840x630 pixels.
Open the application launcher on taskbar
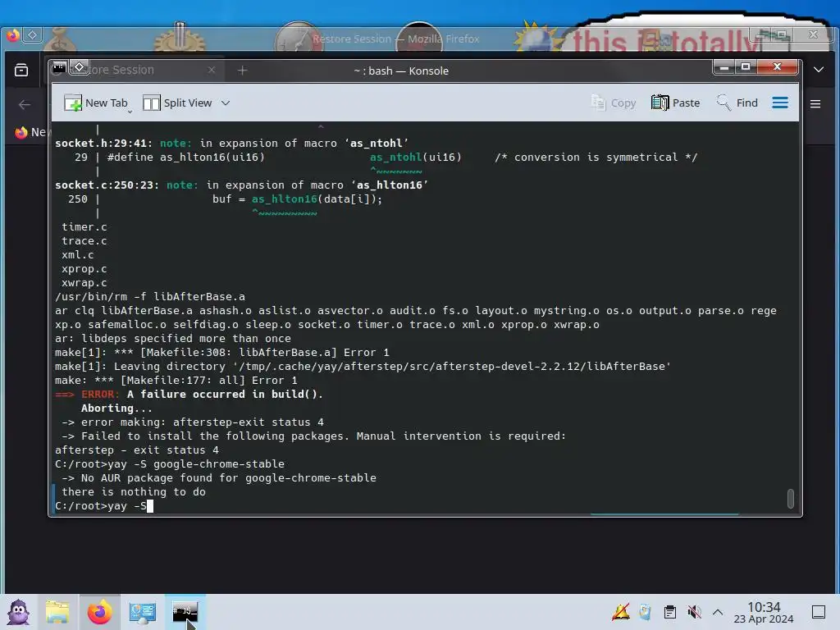(19, 612)
